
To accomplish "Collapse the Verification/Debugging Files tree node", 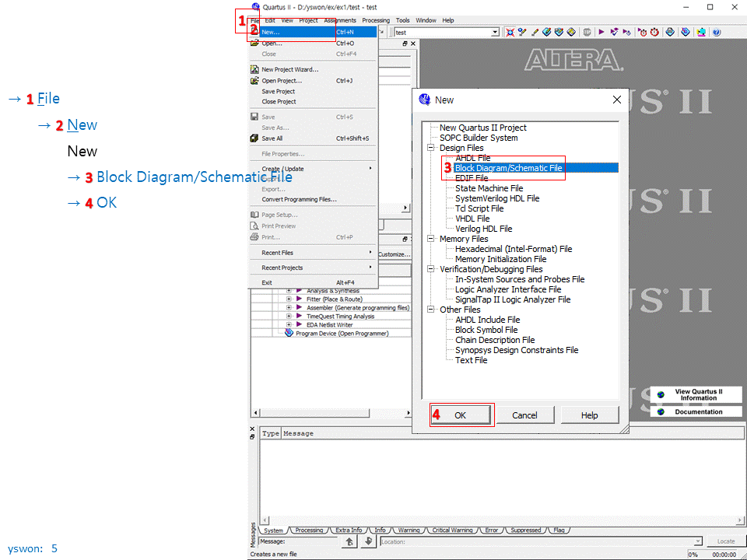I will click(430, 269).
